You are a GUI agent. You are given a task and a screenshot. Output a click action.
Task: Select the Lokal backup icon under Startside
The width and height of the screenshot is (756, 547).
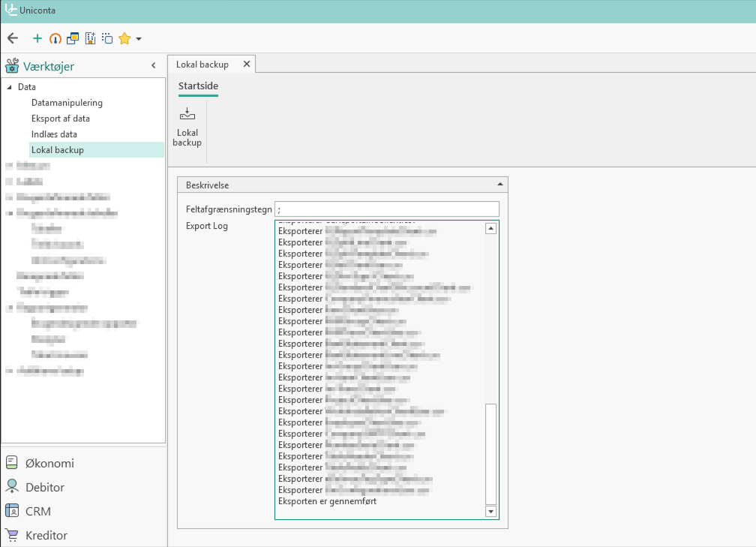click(186, 126)
